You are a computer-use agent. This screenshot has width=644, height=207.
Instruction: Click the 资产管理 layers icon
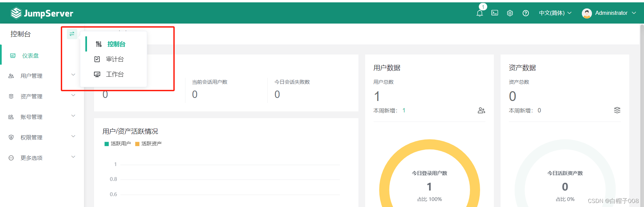[11, 96]
